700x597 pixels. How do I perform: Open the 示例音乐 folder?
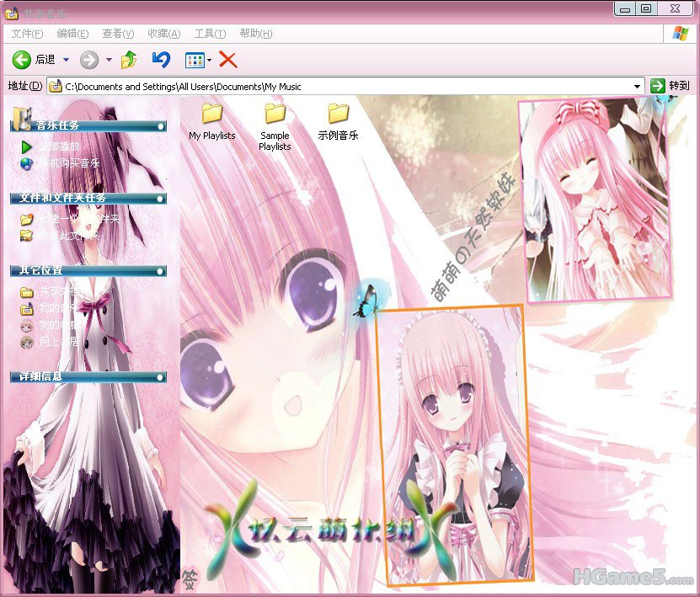[x=338, y=114]
